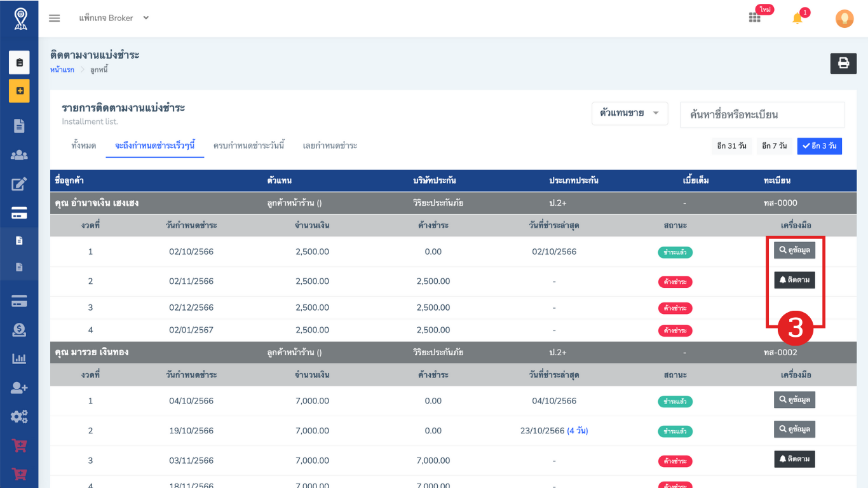Open the bar chart reports sidebar icon

pyautogui.click(x=19, y=358)
